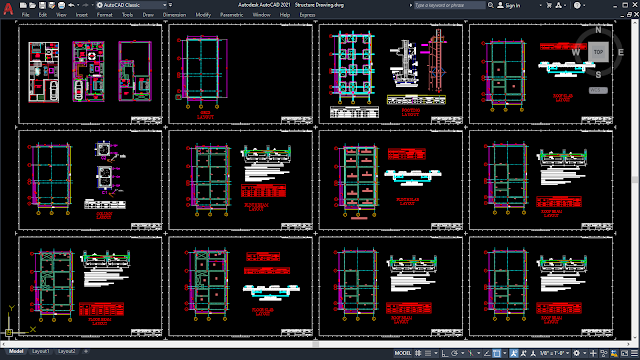Expand the Help dropdown arrow
Image resolution: width=640 pixels, height=360 pixels.
pos(584,5)
